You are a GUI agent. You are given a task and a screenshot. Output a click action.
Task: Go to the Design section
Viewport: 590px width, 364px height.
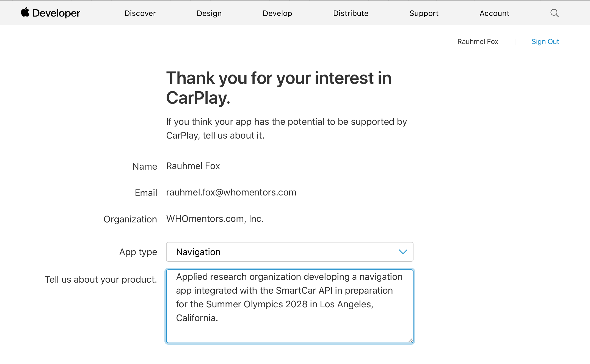(209, 13)
